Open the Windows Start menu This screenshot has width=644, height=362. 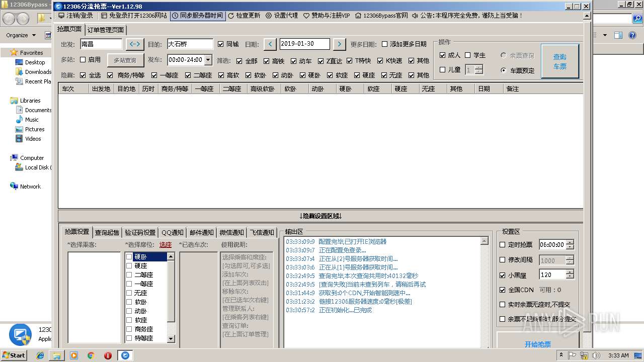pyautogui.click(x=14, y=355)
